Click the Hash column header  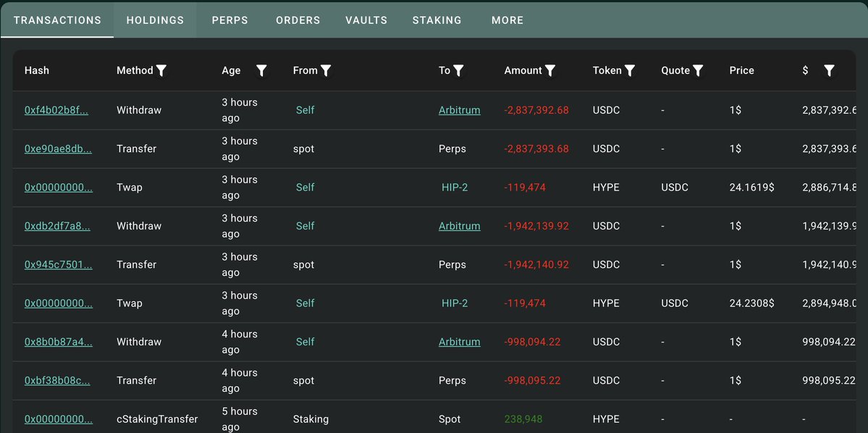coord(37,70)
